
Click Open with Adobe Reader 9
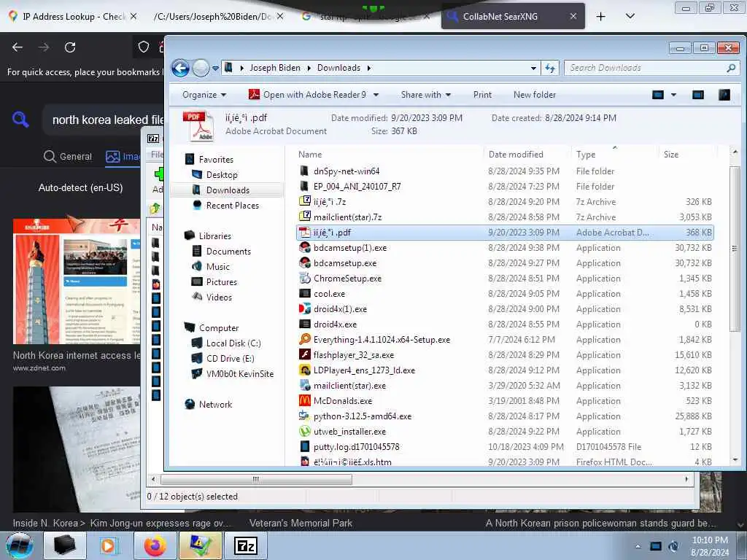[x=307, y=95]
